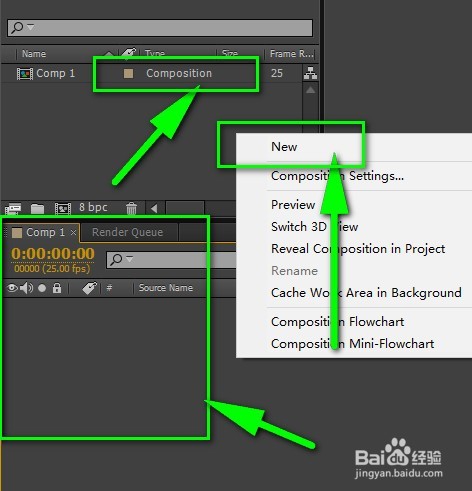Click the Project panel search field
The image size is (472, 491).
tap(160, 28)
